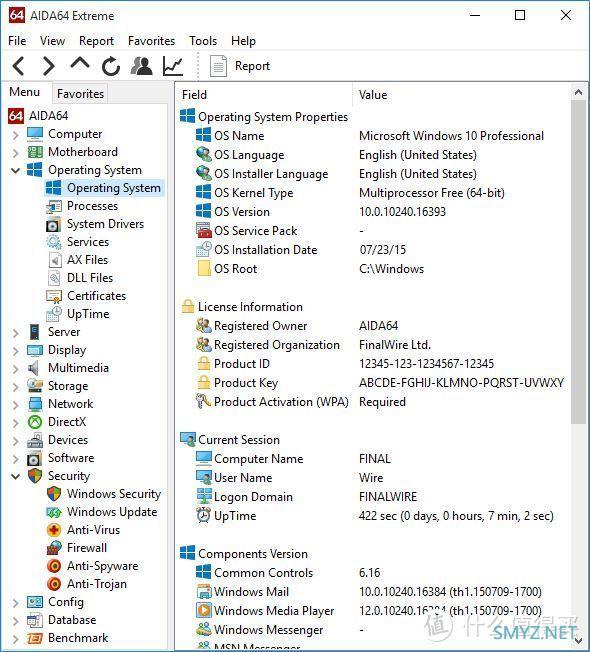Open the Report menu
590x652 pixels.
coord(96,41)
